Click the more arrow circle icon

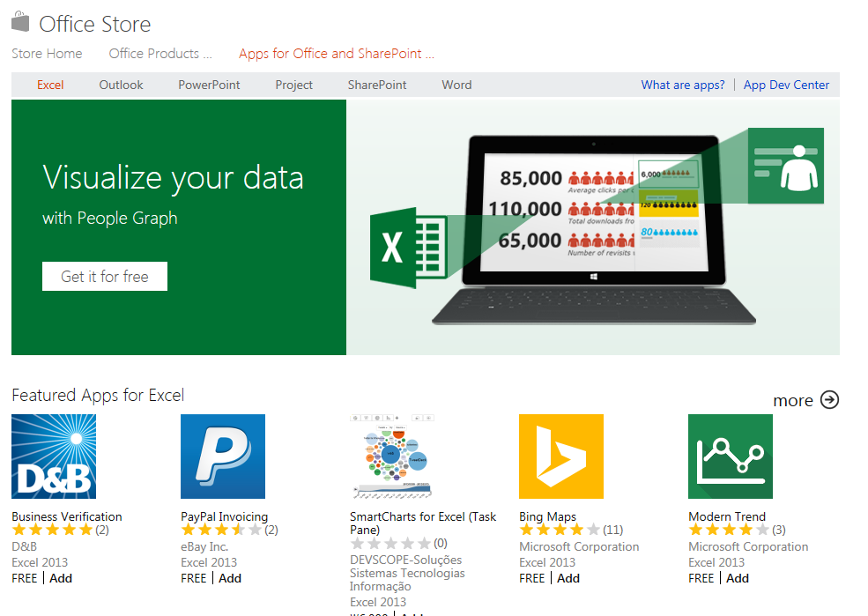[829, 399]
